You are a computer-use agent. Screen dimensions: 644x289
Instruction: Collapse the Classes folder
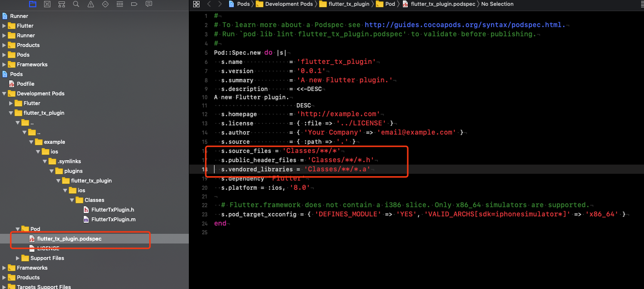point(72,200)
